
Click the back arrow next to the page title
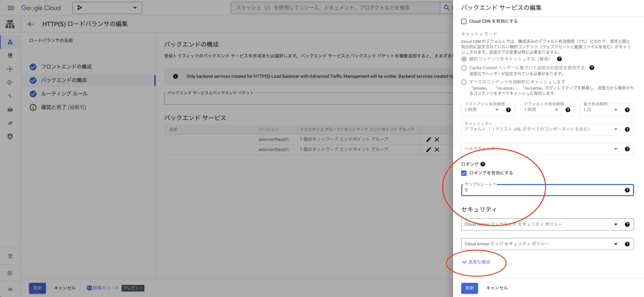point(30,24)
